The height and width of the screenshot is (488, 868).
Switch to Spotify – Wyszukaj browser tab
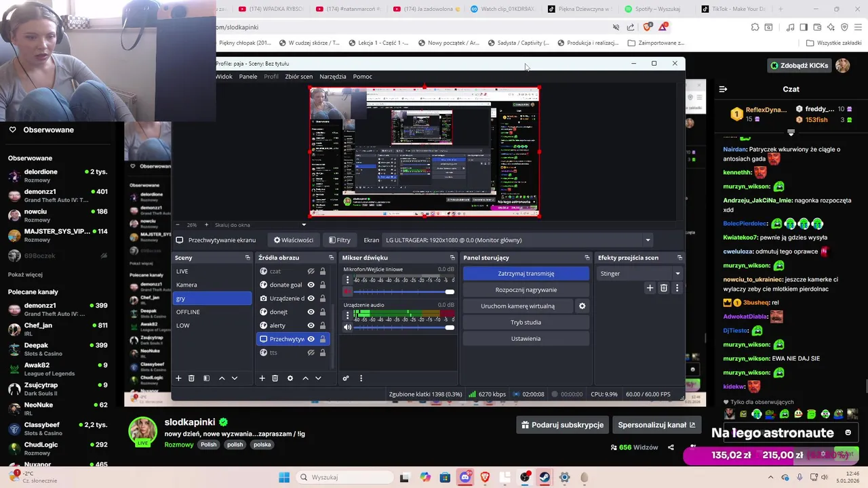click(652, 9)
